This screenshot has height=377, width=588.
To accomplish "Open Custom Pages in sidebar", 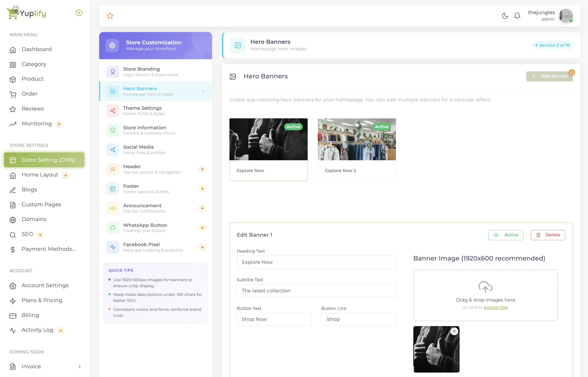I will (x=44, y=204).
